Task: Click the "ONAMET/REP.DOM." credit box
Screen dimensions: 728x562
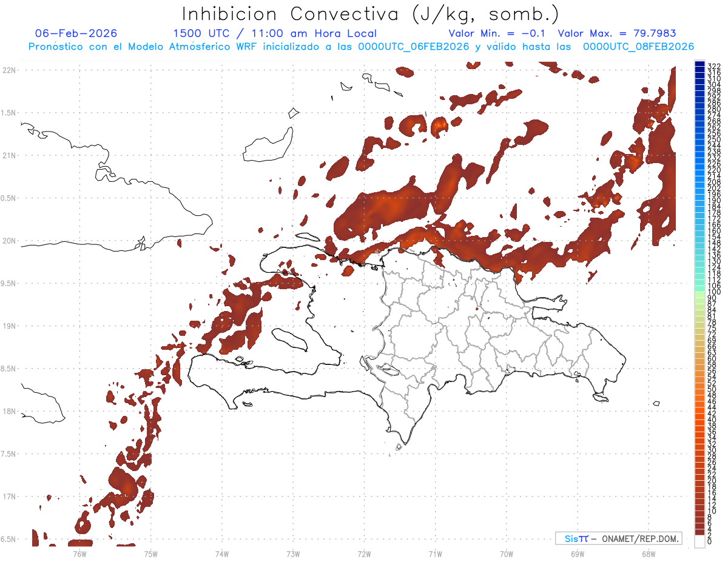Action: (x=618, y=538)
